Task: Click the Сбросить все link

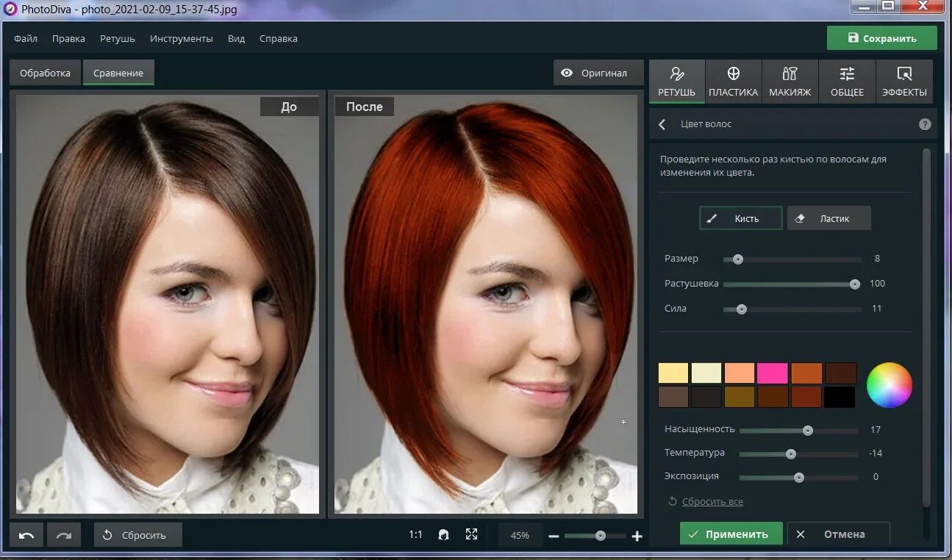Action: tap(712, 501)
